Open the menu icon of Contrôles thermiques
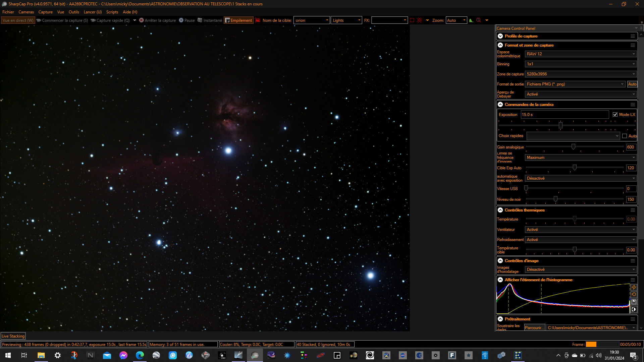 (633, 210)
